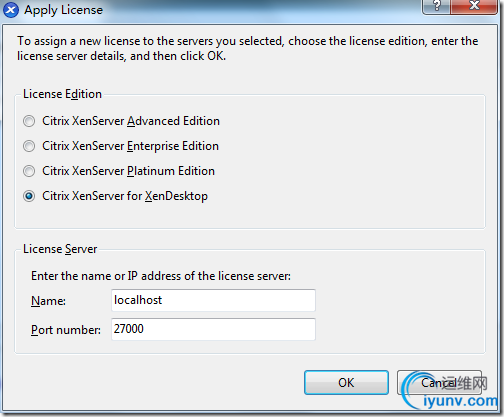Select Citrix XenServer Advanced Edition radio
Screen dimensions: 504x417
tap(29, 121)
